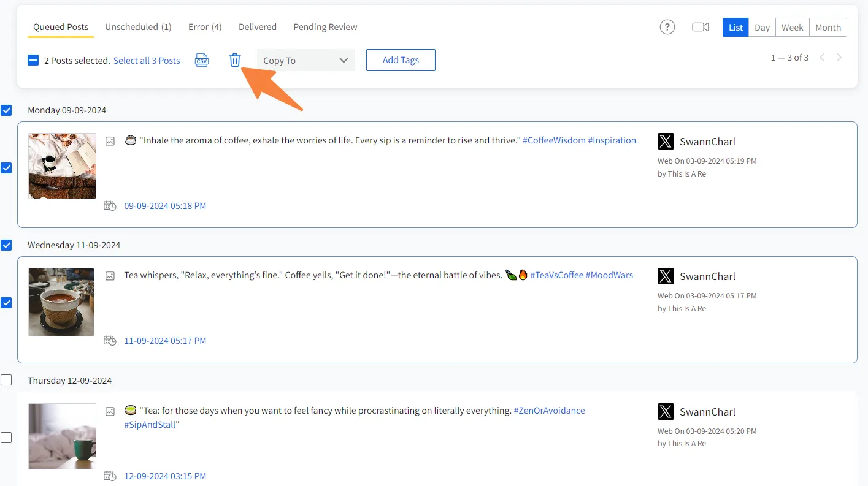This screenshot has height=486, width=868.
Task: Click the #MoodWars hashtag
Action: [x=609, y=275]
